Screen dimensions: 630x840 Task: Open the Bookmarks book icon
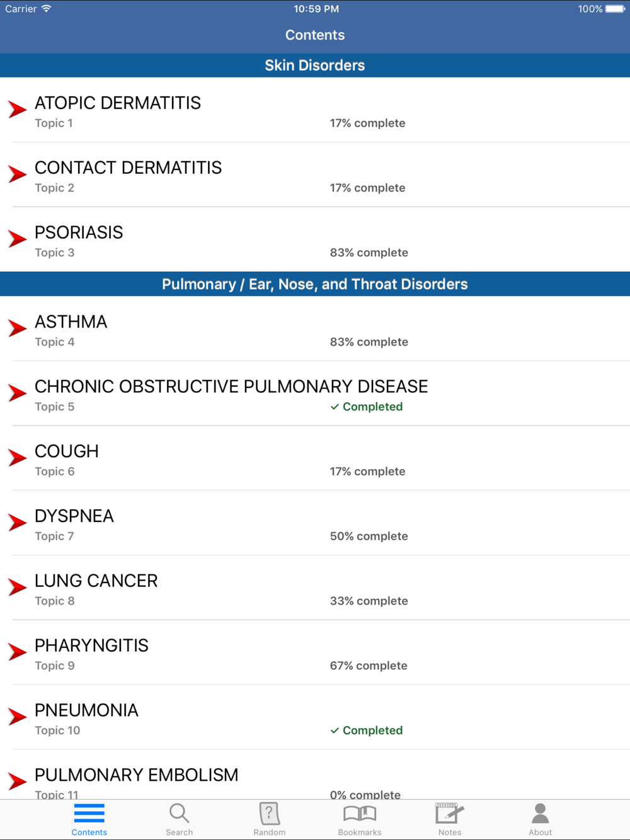360,814
